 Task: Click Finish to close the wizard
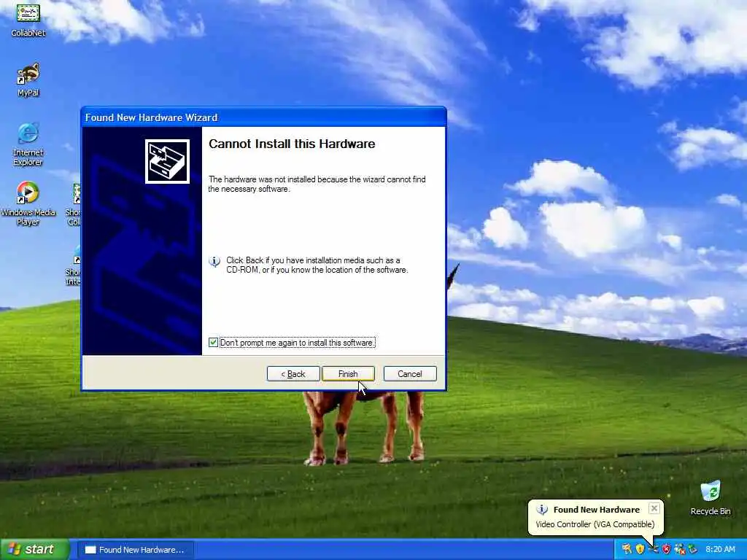(x=348, y=374)
